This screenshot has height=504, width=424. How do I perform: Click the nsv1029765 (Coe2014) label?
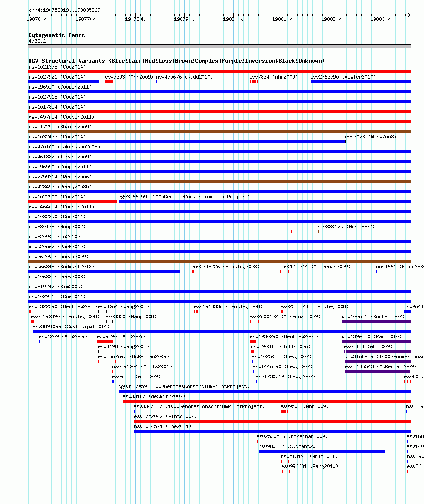coord(57,296)
